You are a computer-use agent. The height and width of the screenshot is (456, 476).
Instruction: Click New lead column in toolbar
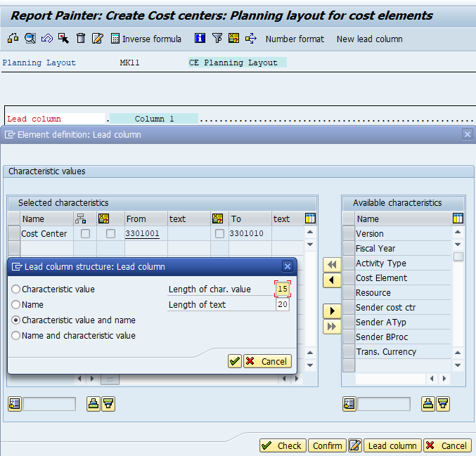point(369,39)
